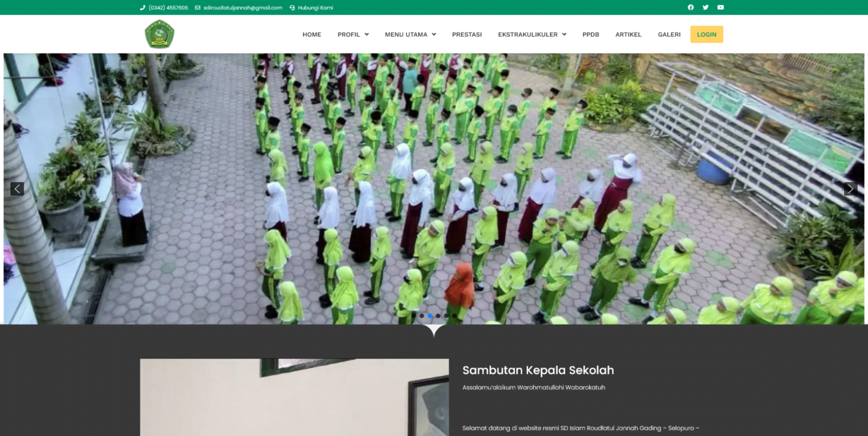Expand the MENU UTAMA dropdown
This screenshot has height=436, width=868.
point(410,35)
